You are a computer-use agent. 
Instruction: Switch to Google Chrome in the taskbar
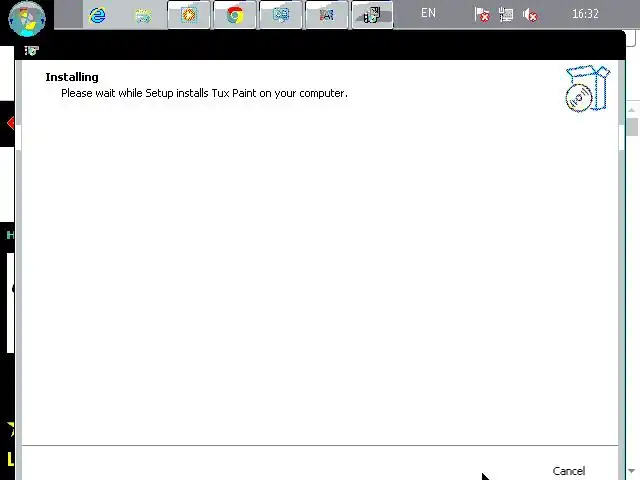pyautogui.click(x=235, y=15)
